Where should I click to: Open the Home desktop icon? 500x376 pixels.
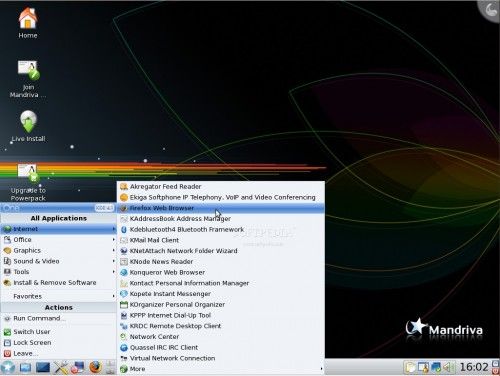click(x=28, y=23)
